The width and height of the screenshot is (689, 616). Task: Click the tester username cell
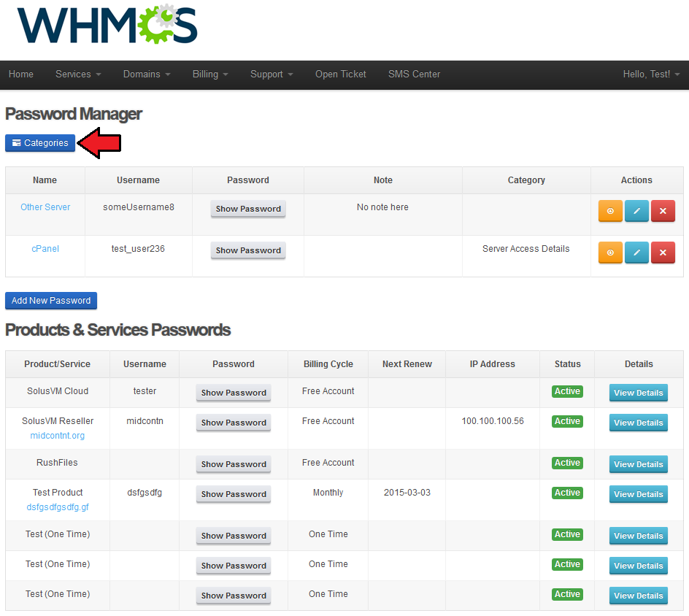click(x=145, y=391)
